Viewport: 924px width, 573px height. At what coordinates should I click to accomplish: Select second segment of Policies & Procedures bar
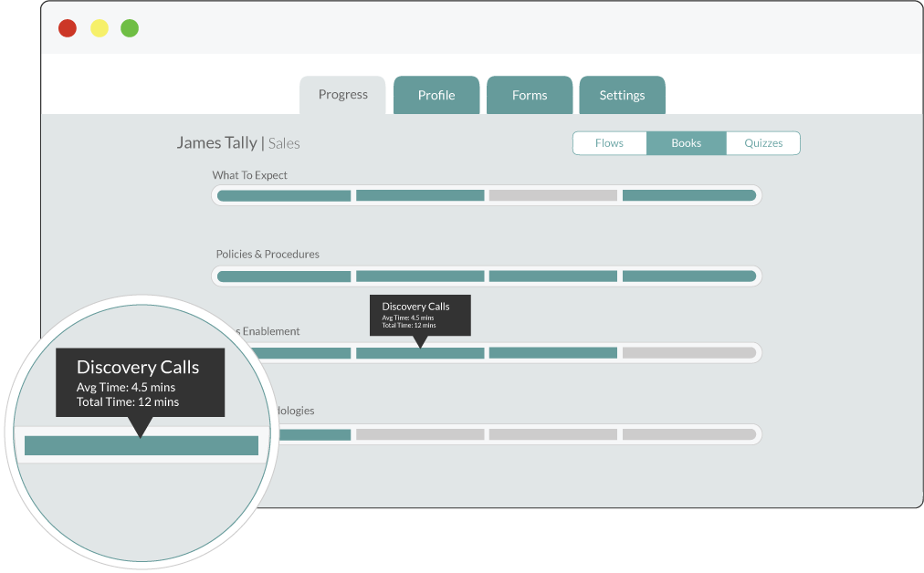pos(420,276)
